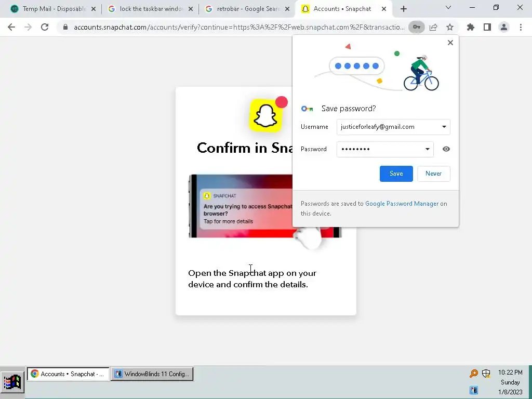Image resolution: width=532 pixels, height=399 pixels.
Task: Select the Accounts Snapchat tab
Action: [343, 9]
